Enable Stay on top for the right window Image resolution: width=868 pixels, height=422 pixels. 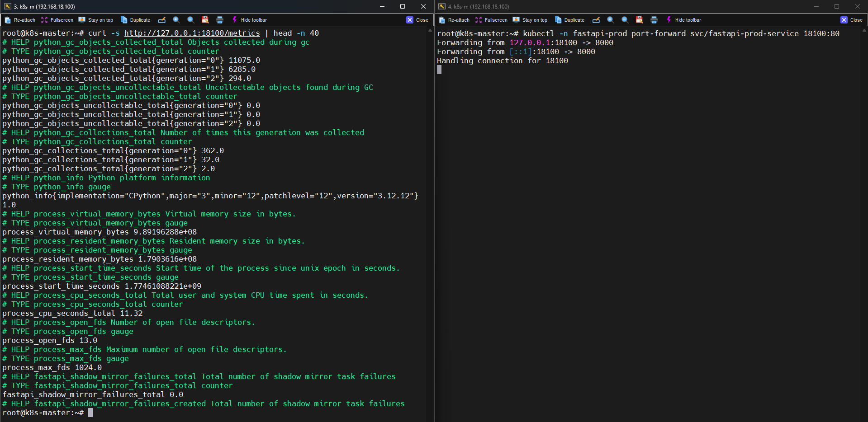click(530, 20)
